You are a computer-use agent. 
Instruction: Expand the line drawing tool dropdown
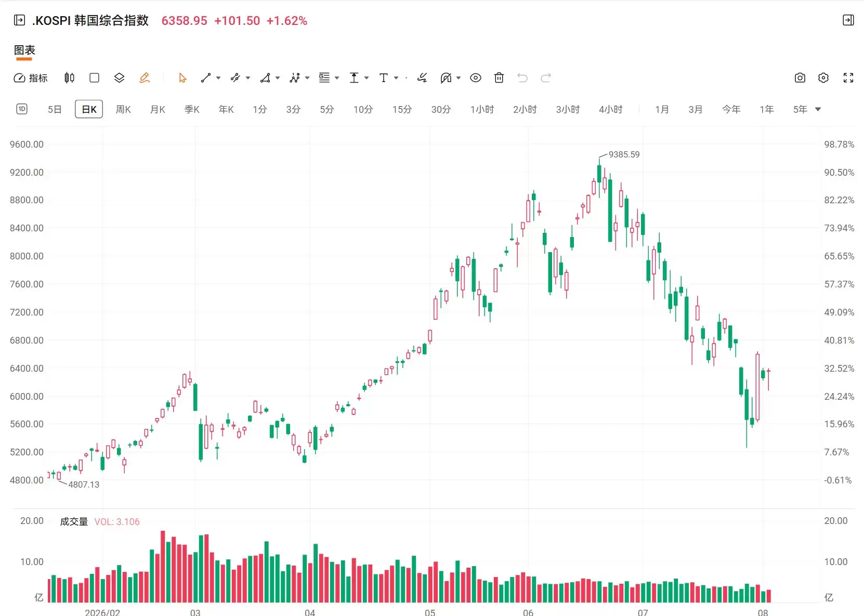(218, 78)
